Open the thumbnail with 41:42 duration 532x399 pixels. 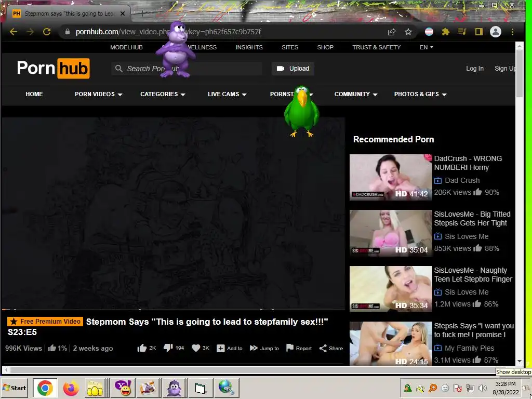(391, 177)
